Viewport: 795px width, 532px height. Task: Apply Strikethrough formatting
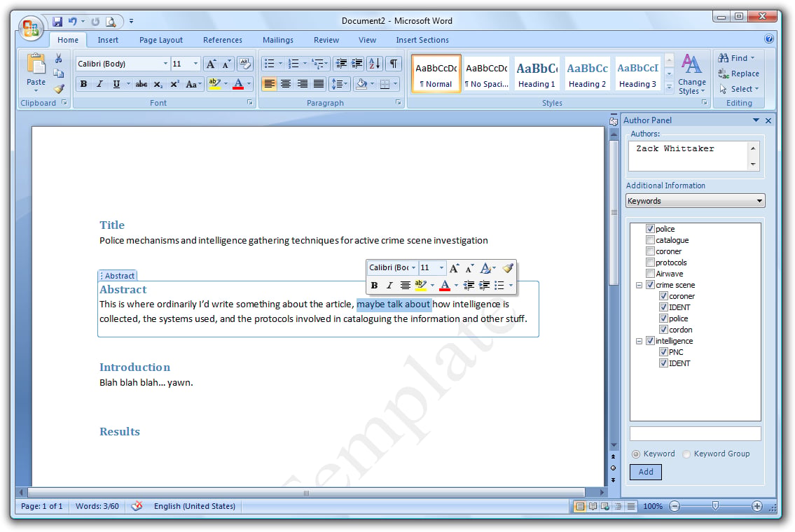[x=141, y=84]
